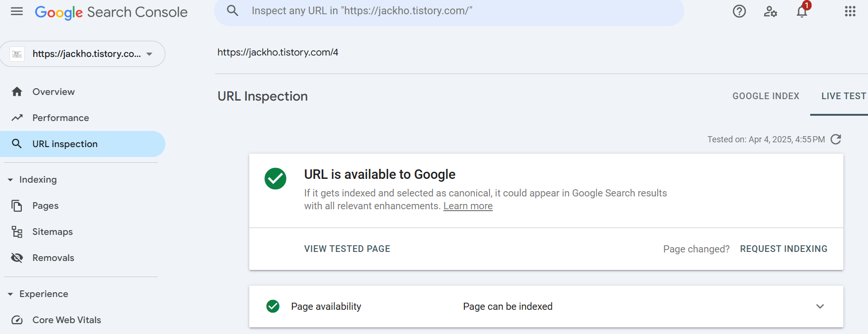Click Request Indexing
The image size is (868, 334).
784,249
